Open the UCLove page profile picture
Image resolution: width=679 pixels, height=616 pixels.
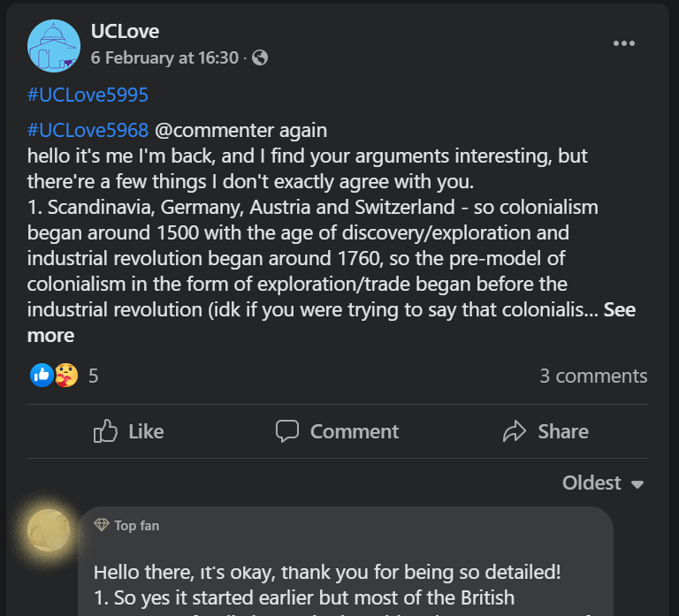[x=54, y=46]
